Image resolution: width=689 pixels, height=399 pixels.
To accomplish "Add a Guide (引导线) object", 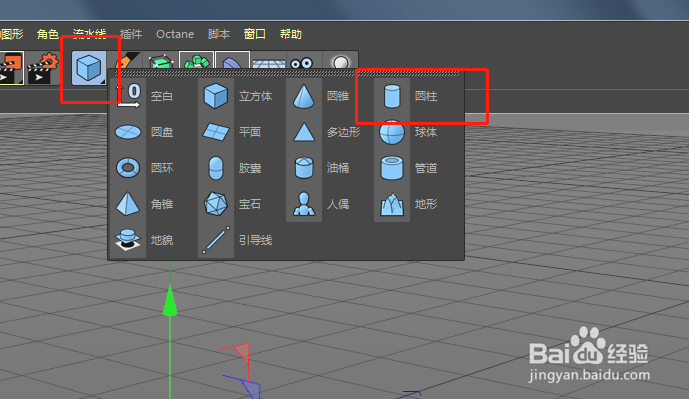I will tap(239, 240).
